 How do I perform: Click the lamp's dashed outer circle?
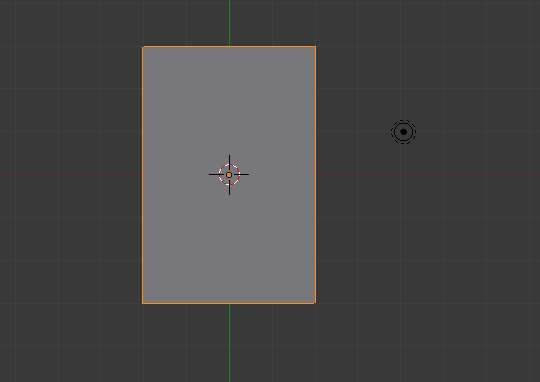click(403, 120)
